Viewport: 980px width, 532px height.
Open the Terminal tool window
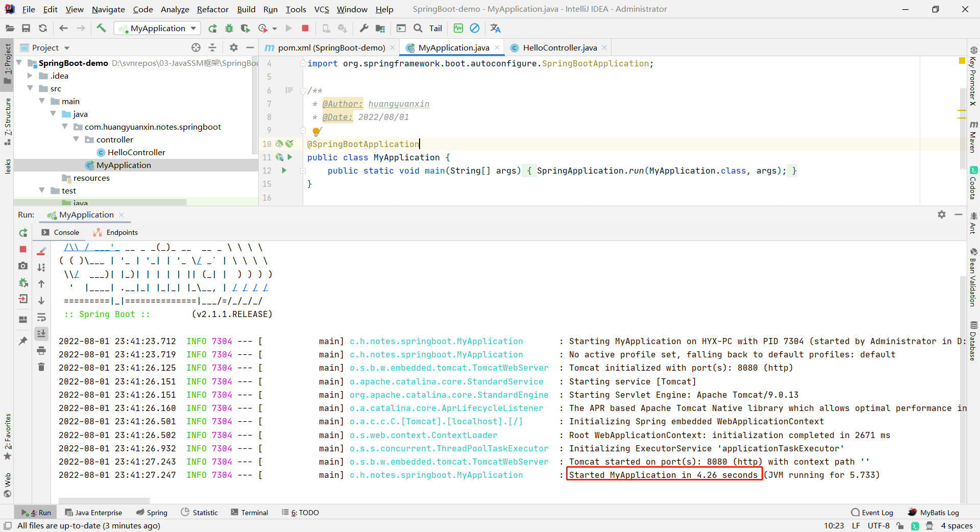click(x=249, y=513)
